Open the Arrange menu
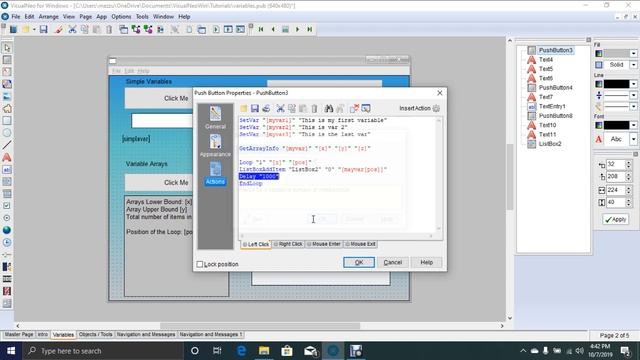640x360 pixels. coord(49,17)
